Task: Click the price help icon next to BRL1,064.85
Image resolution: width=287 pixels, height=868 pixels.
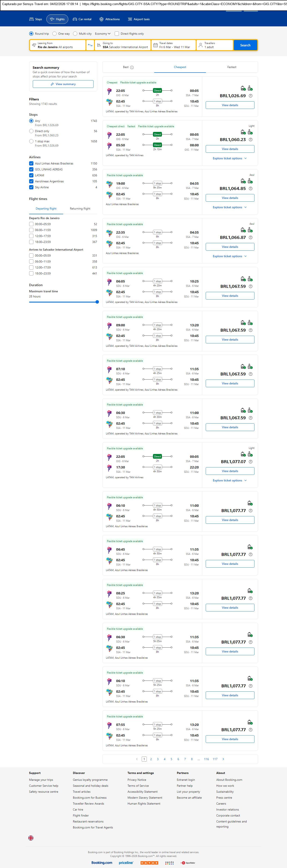Action: (250, 188)
